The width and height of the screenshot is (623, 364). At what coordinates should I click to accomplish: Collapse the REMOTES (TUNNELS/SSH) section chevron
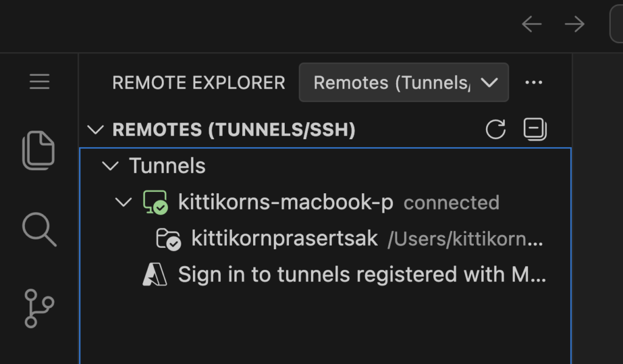[96, 129]
